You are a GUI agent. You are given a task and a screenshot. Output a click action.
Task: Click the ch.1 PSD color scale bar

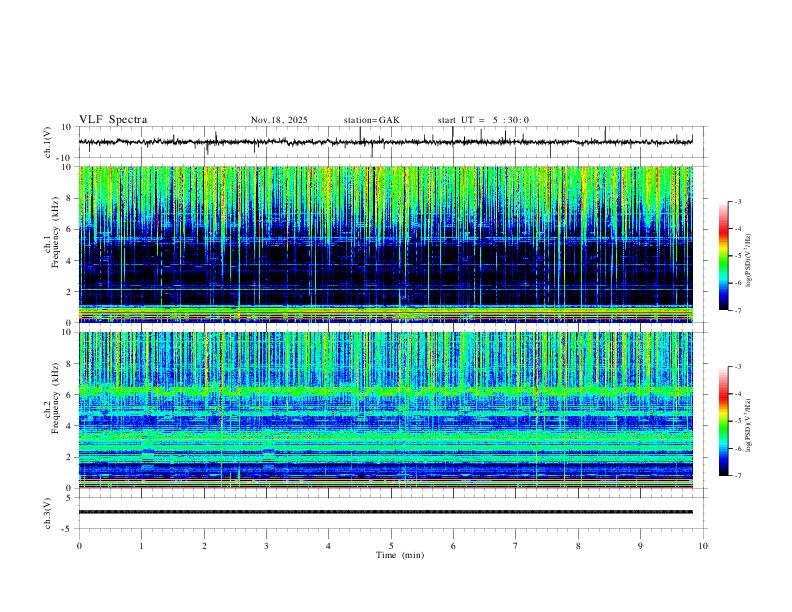click(724, 255)
